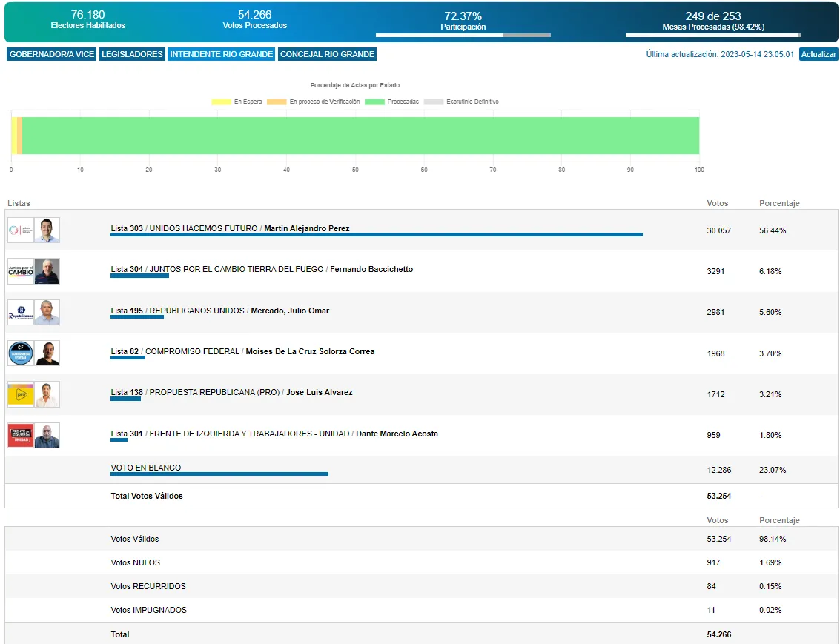Click Martin Alejandro Perez candidate photo
Screen dimensions: 840x644
47,230
